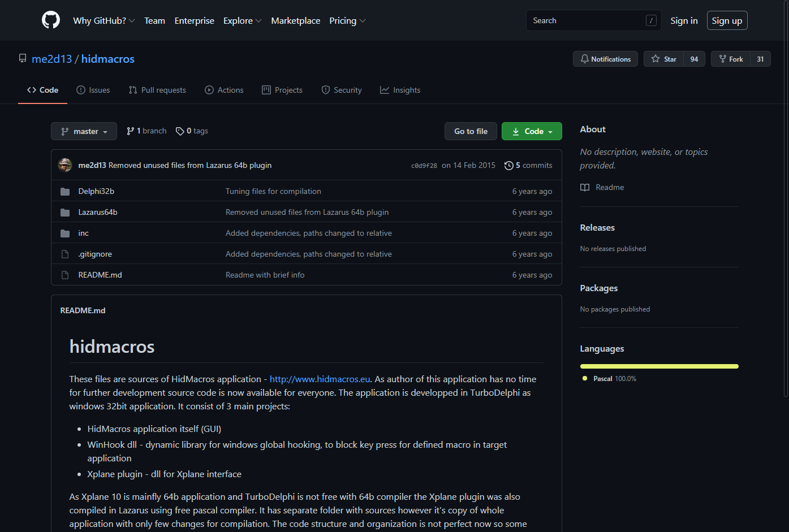Click the Go to file button
The height and width of the screenshot is (532, 789).
(471, 131)
